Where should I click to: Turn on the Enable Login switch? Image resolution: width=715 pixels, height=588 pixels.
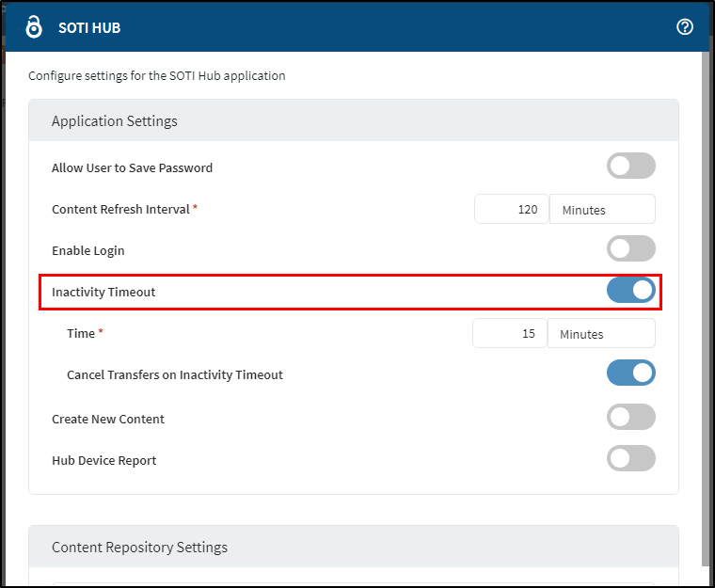tap(630, 248)
